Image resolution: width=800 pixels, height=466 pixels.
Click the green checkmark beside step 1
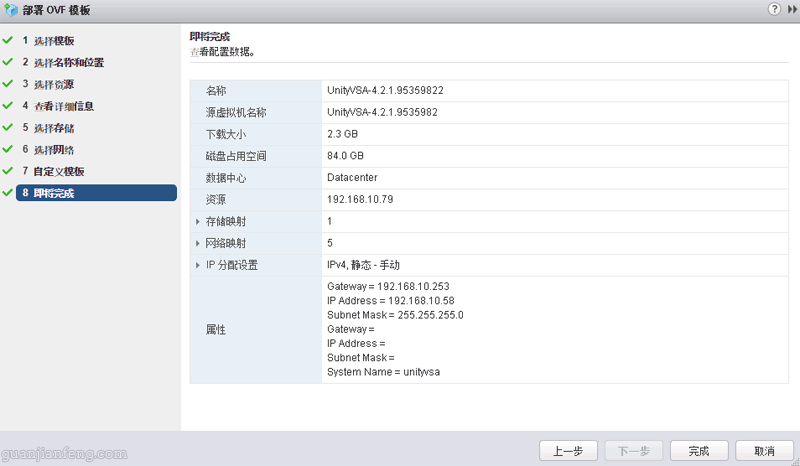point(8,40)
